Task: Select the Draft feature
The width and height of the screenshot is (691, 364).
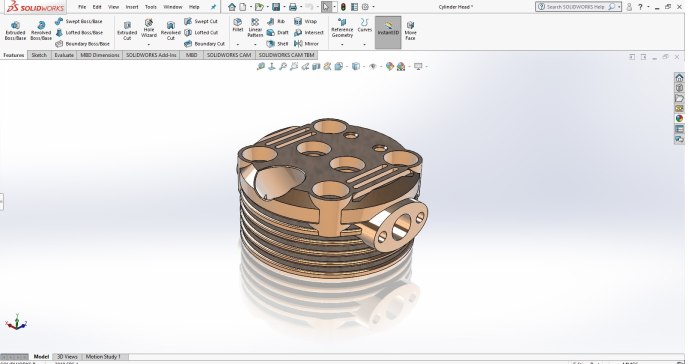Action: click(x=278, y=33)
